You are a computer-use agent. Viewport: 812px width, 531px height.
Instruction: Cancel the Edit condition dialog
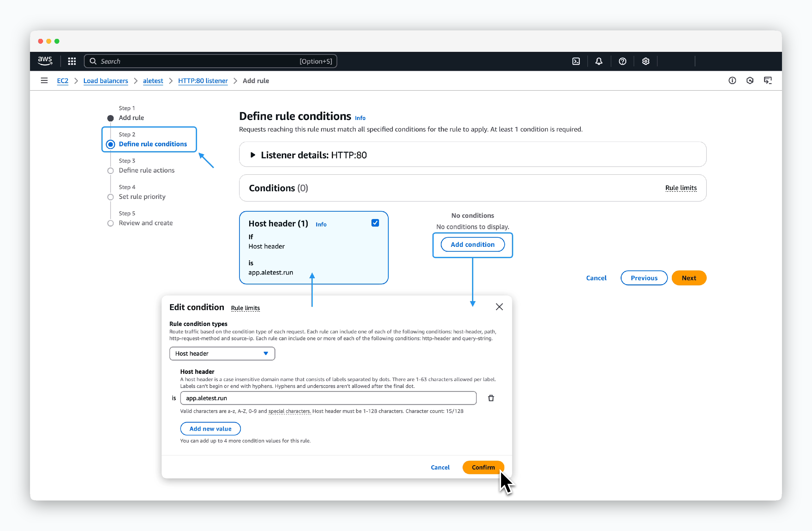pos(440,467)
